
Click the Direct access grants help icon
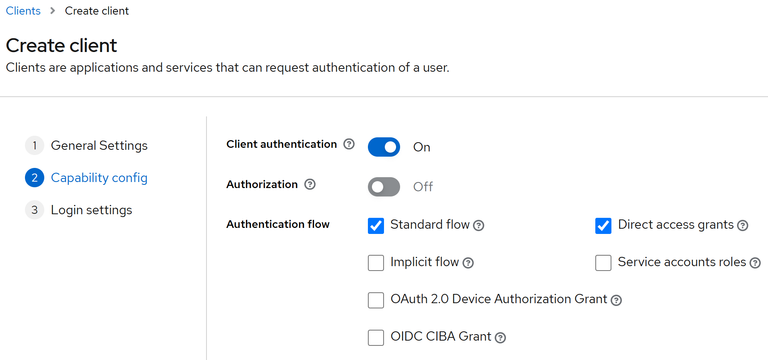743,226
